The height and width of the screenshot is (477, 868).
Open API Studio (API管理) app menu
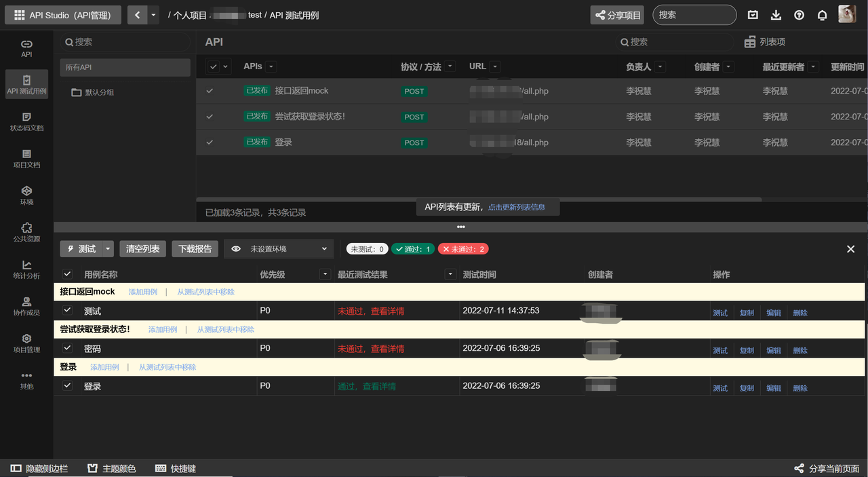tap(63, 15)
